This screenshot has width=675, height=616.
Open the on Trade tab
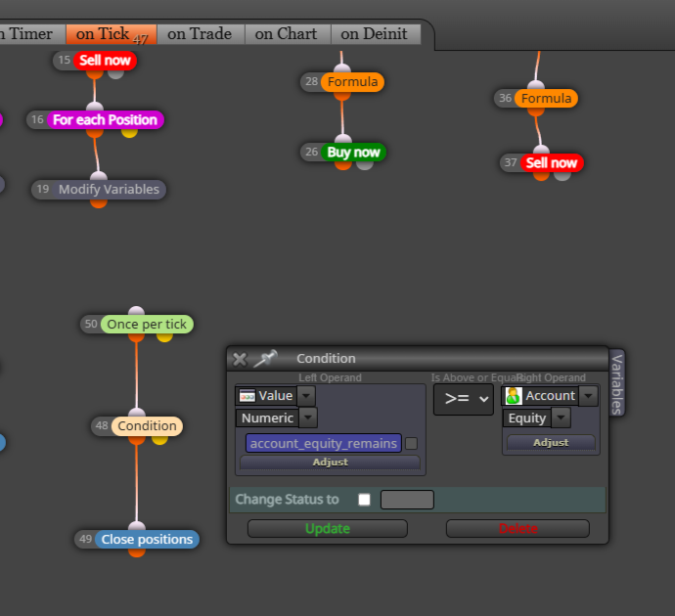point(200,34)
